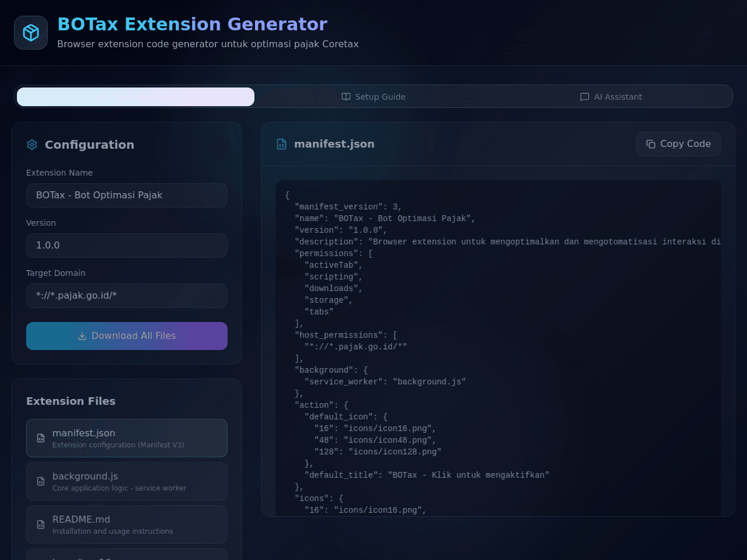Click the "48": "icons/icon48.png" line

click(375, 440)
